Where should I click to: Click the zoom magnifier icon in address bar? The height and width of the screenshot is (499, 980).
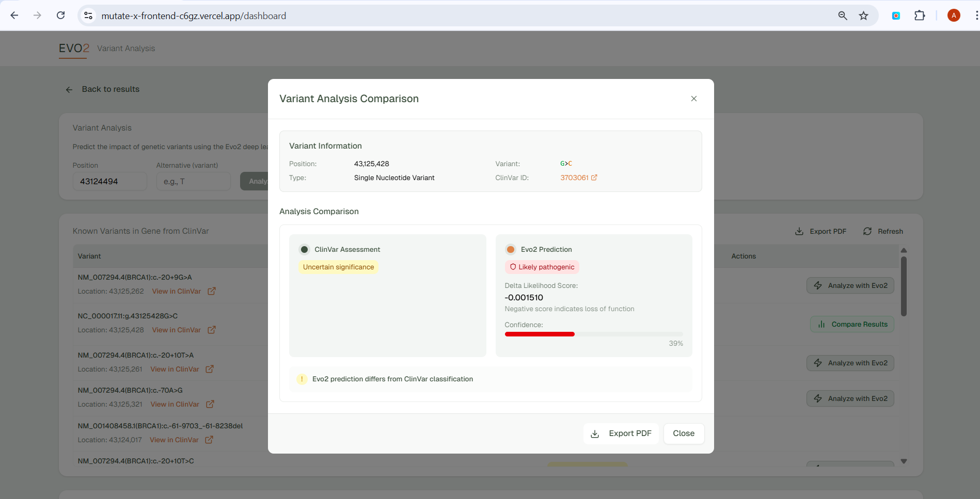click(x=843, y=16)
